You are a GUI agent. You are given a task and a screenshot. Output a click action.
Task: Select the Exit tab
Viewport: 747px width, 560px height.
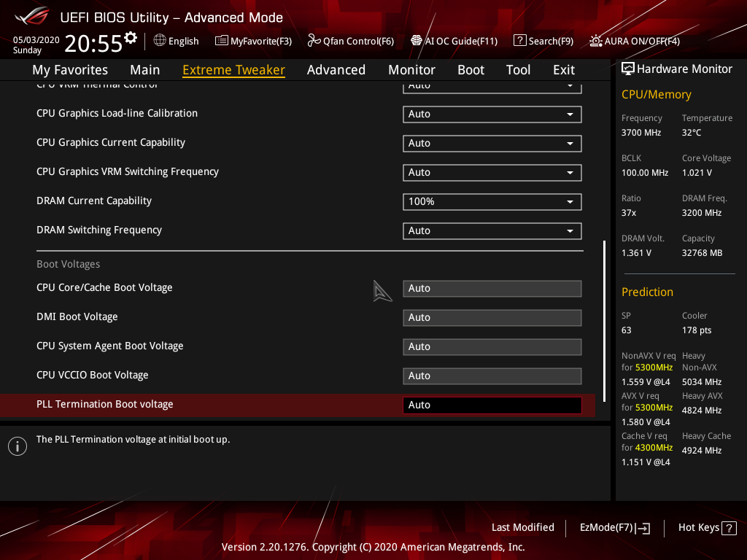tap(564, 70)
